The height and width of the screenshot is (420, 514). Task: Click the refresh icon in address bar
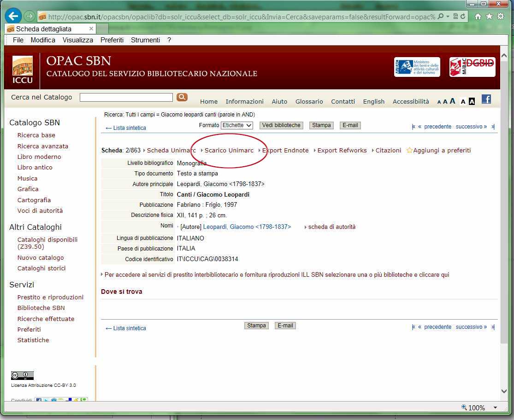point(463,16)
